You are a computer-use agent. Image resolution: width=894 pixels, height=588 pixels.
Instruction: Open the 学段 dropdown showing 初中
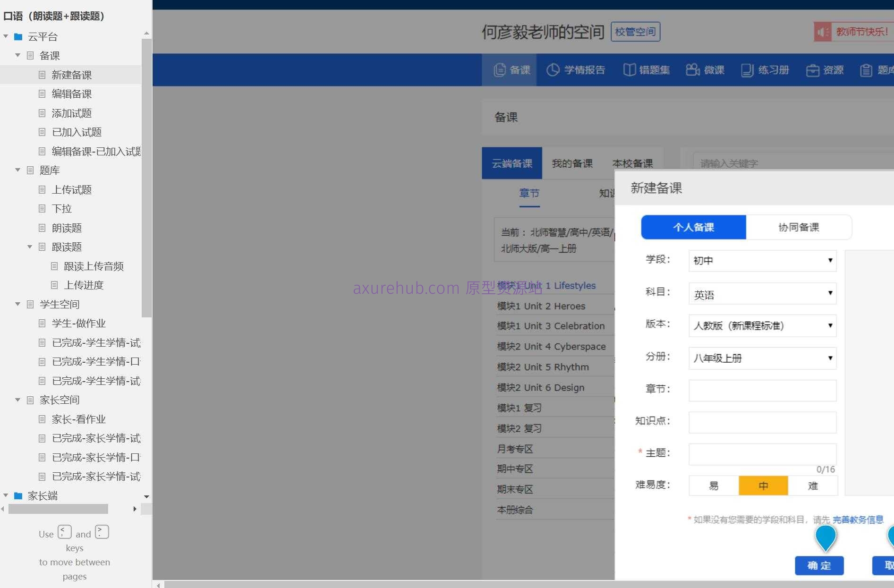pos(762,260)
